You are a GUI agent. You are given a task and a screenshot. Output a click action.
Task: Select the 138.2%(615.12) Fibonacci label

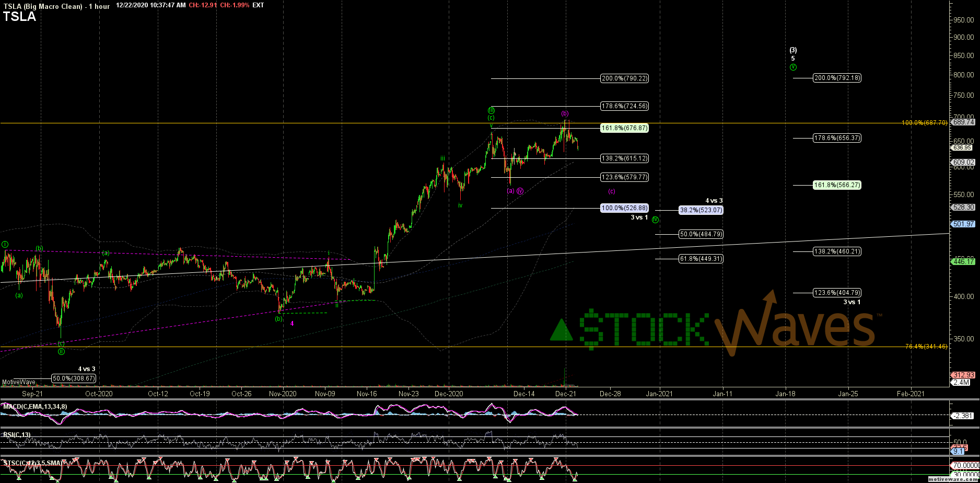point(625,158)
